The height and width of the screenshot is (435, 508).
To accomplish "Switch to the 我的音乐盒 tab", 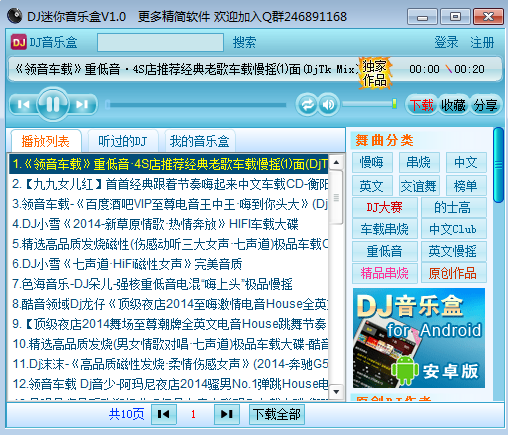I will [199, 141].
